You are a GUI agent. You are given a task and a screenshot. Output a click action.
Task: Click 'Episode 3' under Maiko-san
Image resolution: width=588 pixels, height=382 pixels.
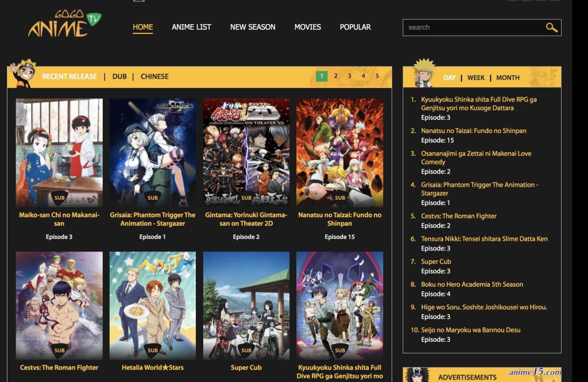point(59,237)
